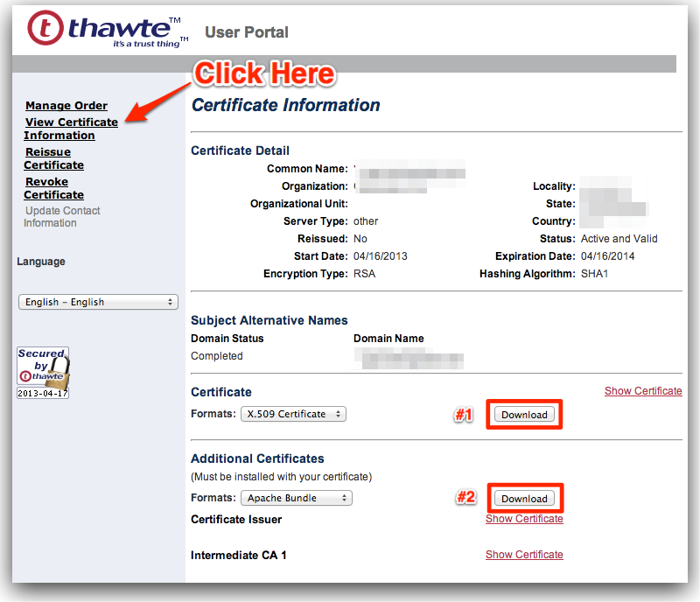This screenshot has width=700, height=602.
Task: Click the Reissued value No
Action: 360,239
